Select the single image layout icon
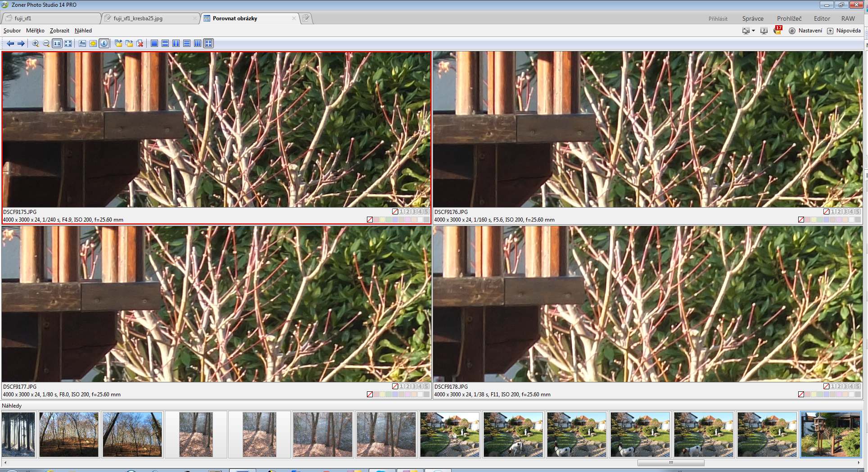 [x=154, y=44]
